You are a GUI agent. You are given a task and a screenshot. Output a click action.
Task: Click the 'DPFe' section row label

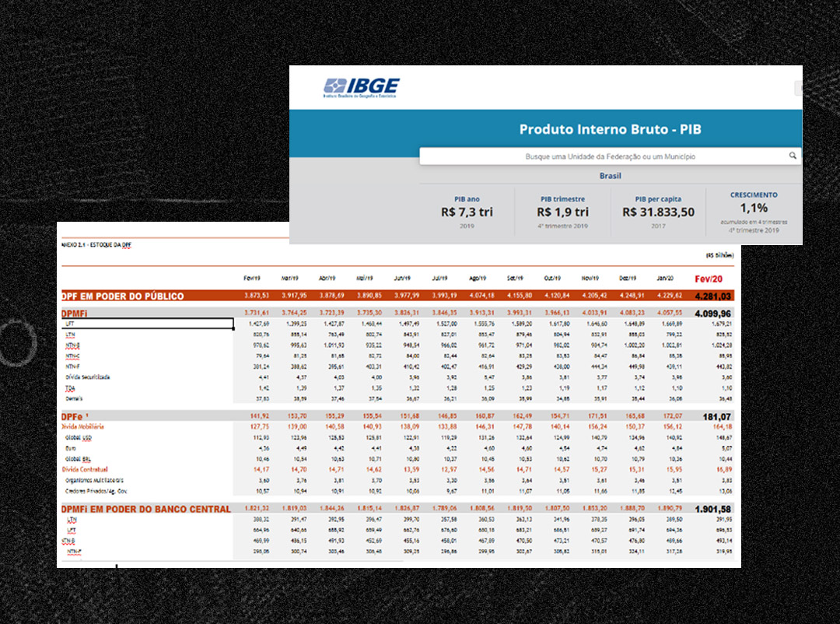point(75,416)
